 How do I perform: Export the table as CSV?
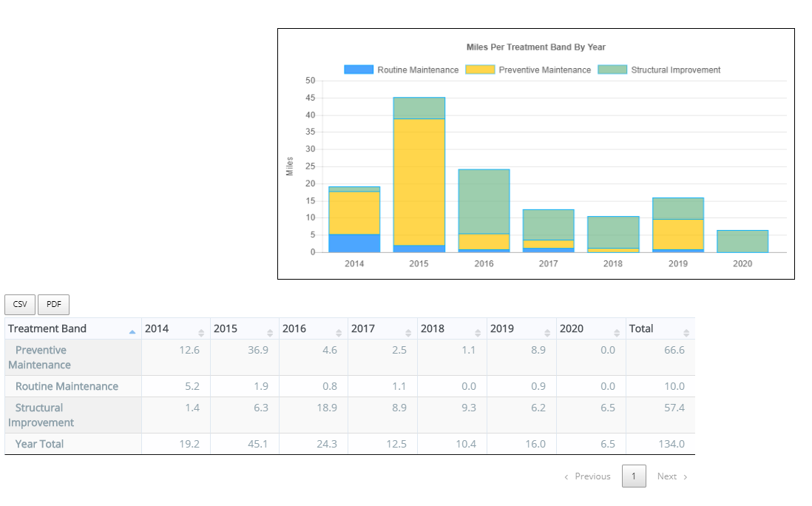pyautogui.click(x=20, y=305)
